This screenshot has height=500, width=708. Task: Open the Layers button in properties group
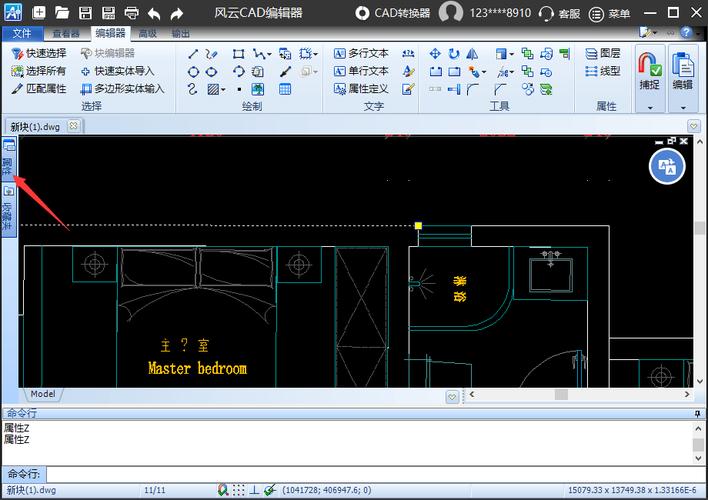click(602, 53)
